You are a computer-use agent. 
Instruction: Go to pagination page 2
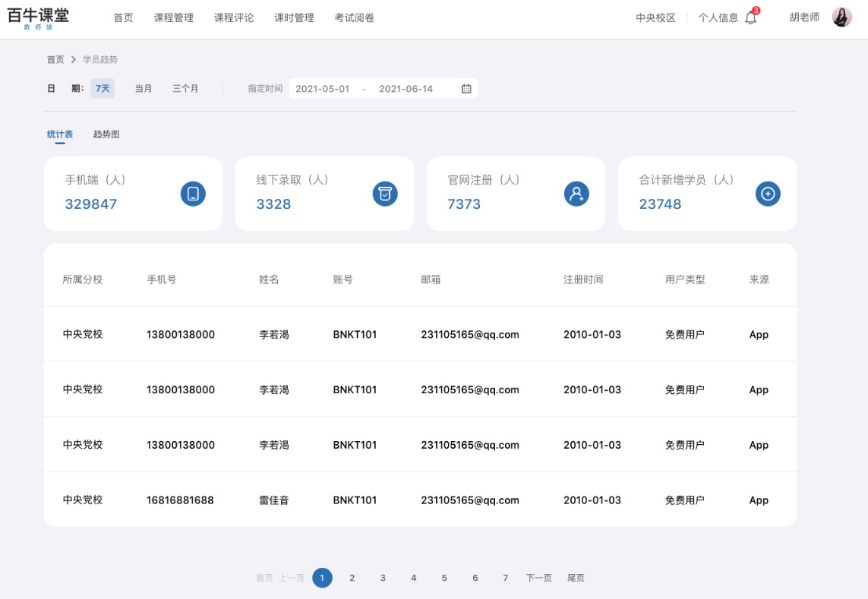click(x=352, y=578)
